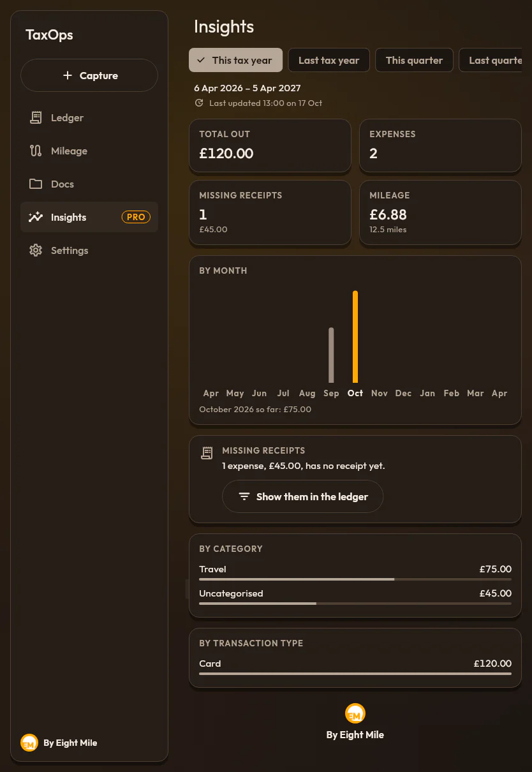
Task: Click the Nov month label
Action: [x=380, y=393]
